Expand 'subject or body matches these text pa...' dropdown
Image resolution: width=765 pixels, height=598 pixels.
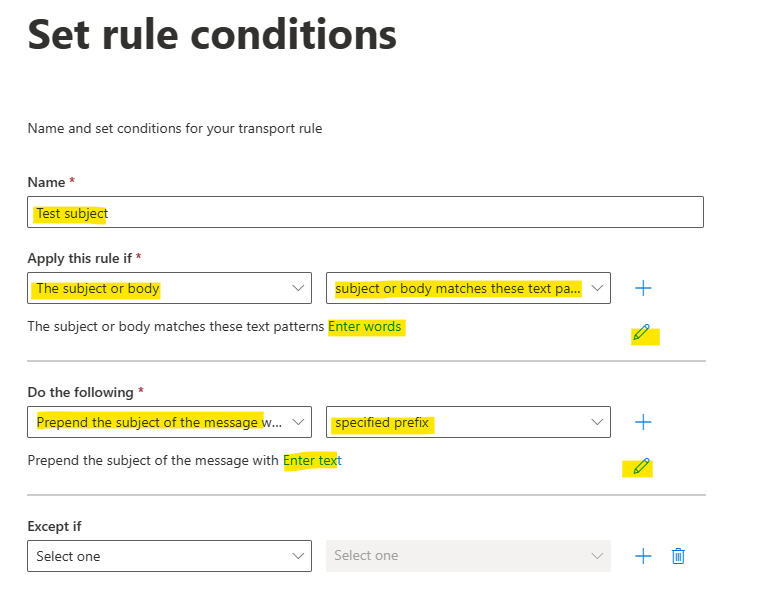(468, 288)
